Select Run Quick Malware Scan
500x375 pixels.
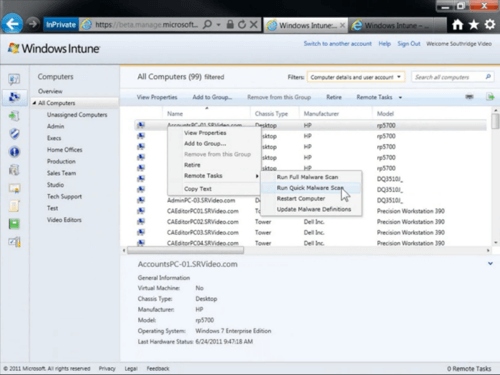(310, 188)
